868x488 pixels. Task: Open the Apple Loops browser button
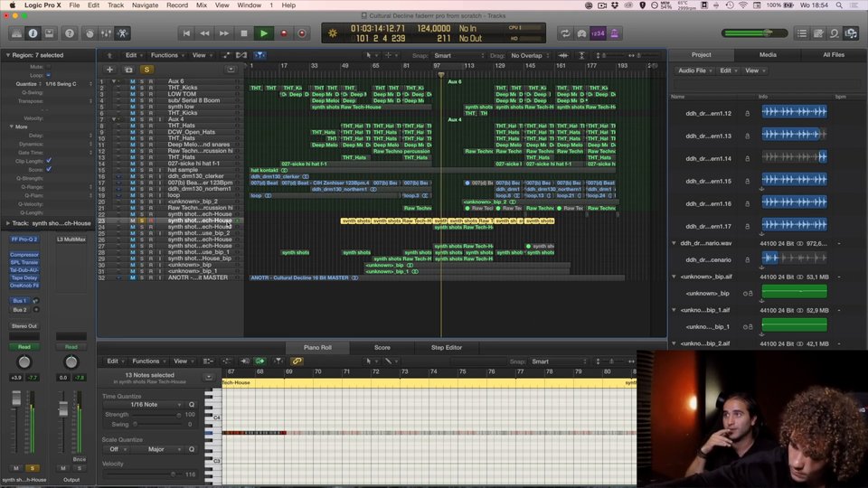coord(835,33)
